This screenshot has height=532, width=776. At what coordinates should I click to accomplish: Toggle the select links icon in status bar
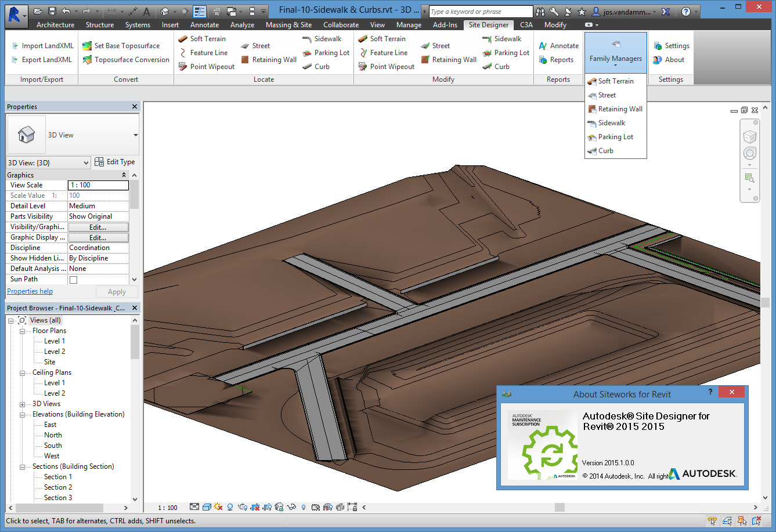pos(711,521)
